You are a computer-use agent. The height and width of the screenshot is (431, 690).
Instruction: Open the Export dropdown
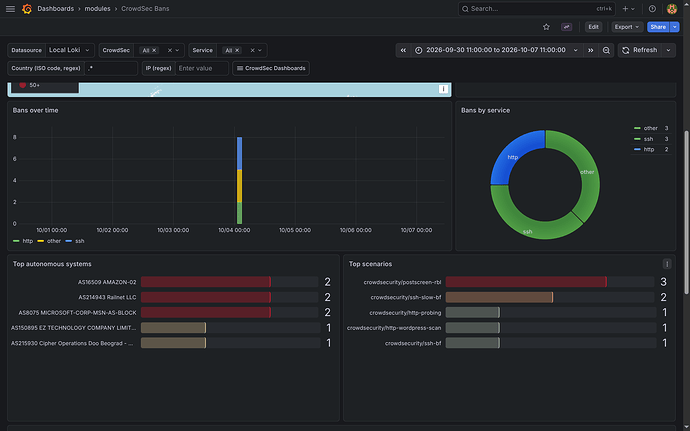pos(627,27)
